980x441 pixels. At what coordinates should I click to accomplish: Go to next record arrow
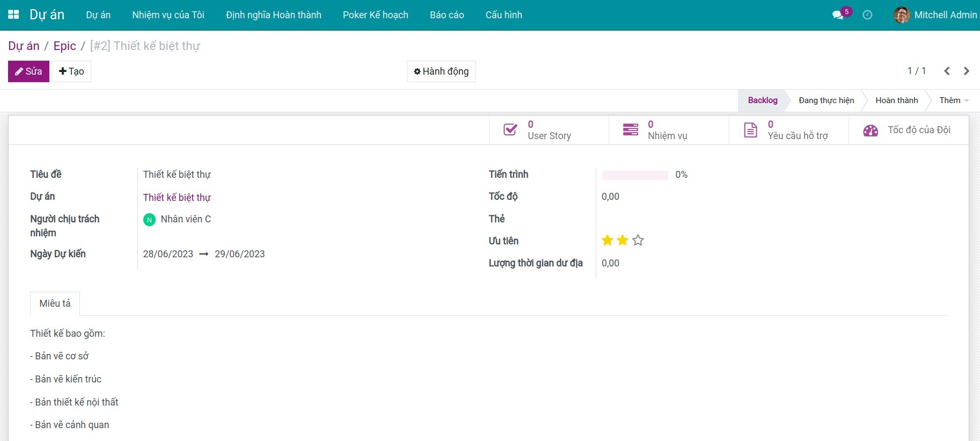coord(967,71)
